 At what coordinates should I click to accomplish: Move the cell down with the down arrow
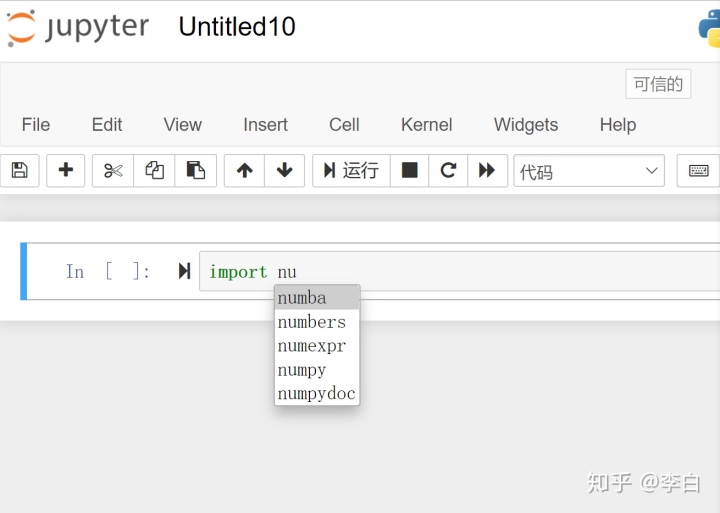(x=284, y=170)
